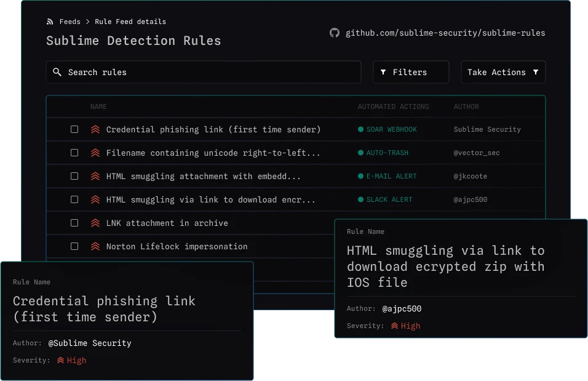Image resolution: width=588 pixels, height=381 pixels.
Task: Click severity icon on HTML smuggling attachment row
Action: (95, 176)
